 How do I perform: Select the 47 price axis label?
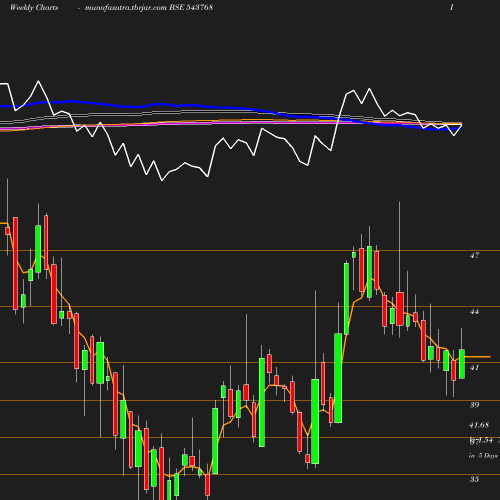(474, 256)
